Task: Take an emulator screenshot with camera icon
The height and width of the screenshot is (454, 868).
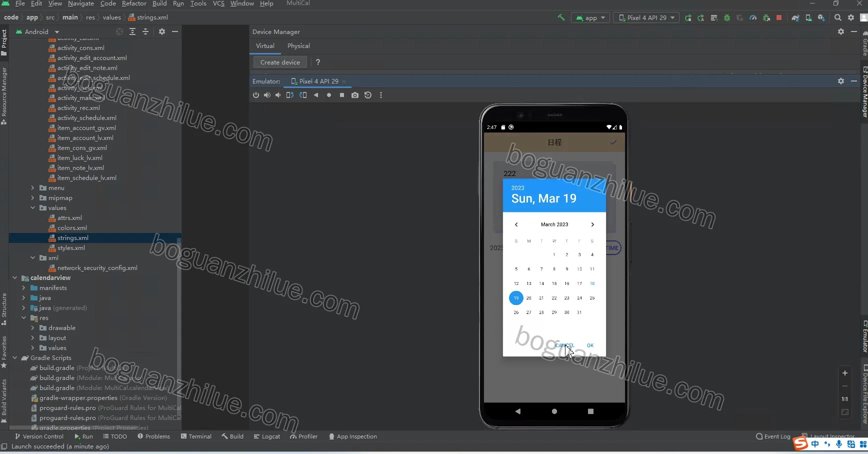Action: coord(355,95)
